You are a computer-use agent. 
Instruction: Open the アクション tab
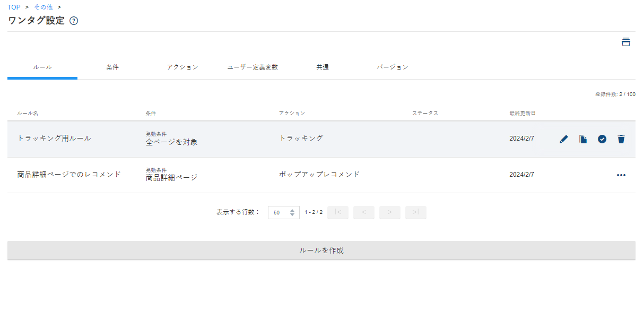[x=182, y=67]
